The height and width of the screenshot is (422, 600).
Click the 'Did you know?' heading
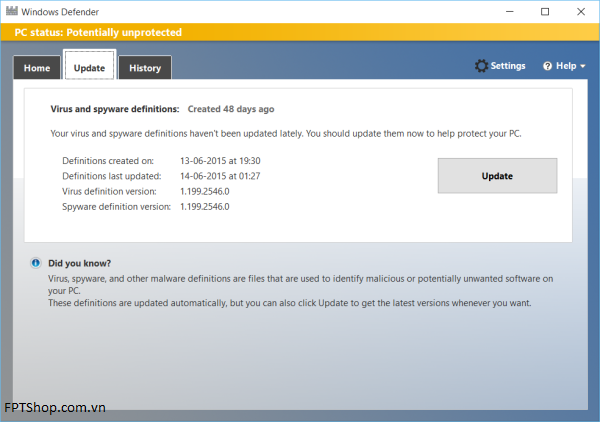pyautogui.click(x=80, y=263)
